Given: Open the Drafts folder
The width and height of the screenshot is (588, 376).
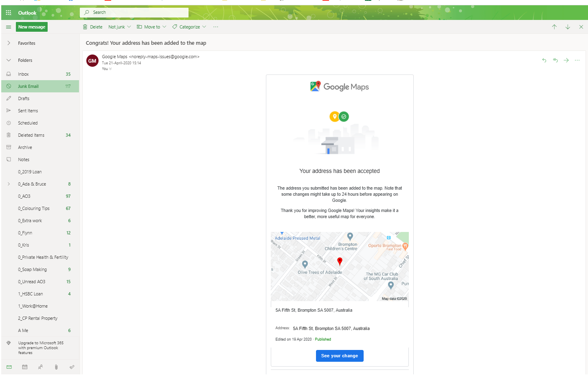Looking at the screenshot, I should (40, 98).
